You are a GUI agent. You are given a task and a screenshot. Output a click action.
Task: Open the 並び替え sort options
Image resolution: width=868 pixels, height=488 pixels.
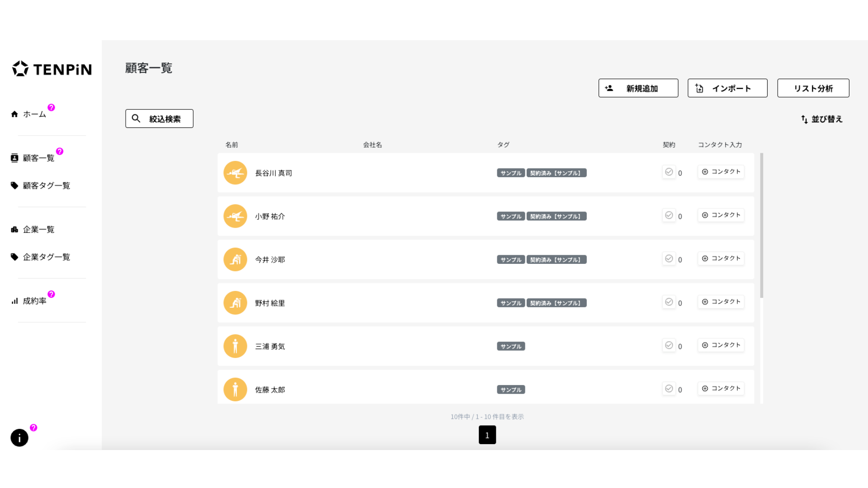click(821, 119)
